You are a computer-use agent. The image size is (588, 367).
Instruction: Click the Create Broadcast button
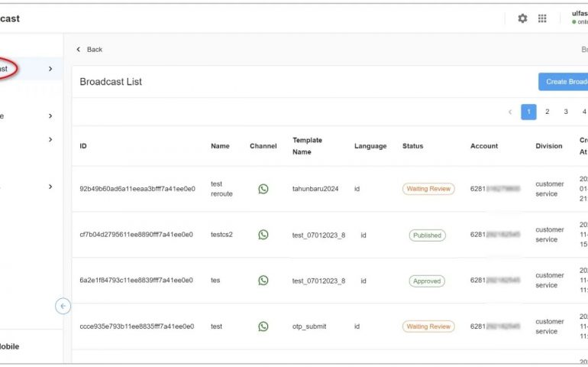coord(564,82)
